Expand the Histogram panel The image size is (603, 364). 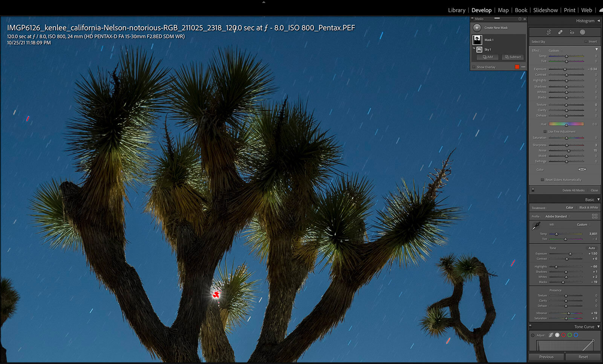tap(598, 21)
